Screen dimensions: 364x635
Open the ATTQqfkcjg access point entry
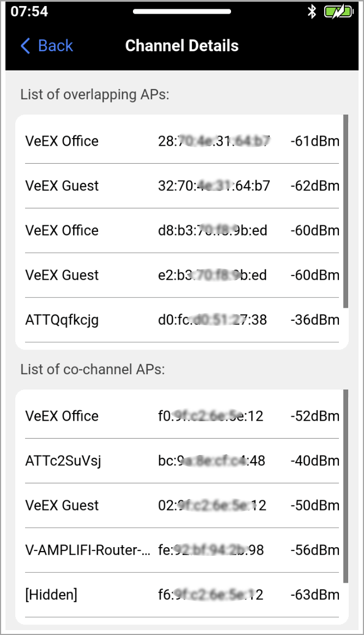182,320
